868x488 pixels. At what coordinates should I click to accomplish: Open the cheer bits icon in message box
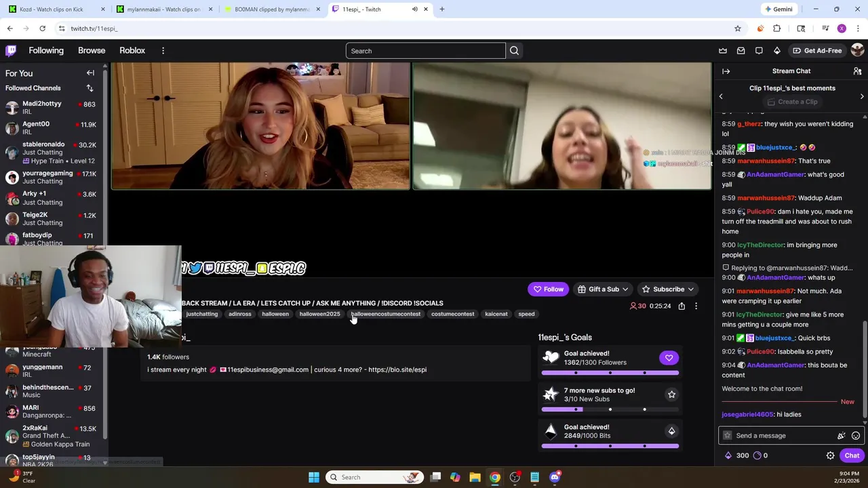tap(841, 436)
